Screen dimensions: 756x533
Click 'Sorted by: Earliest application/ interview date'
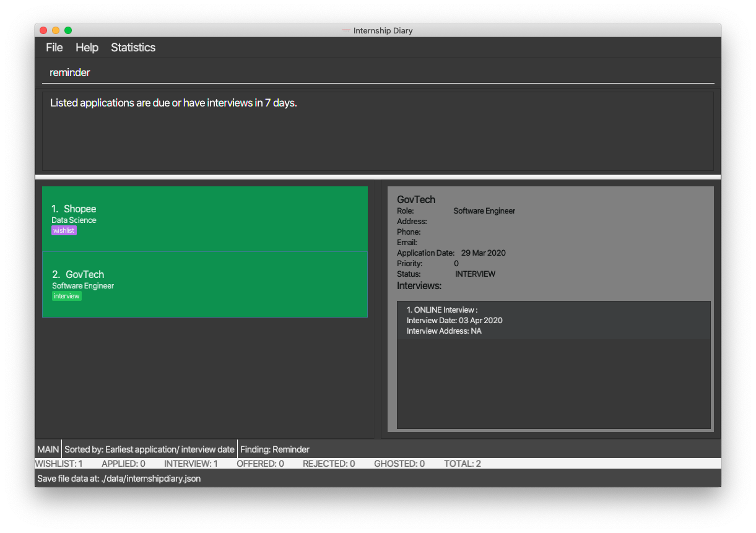coord(150,449)
